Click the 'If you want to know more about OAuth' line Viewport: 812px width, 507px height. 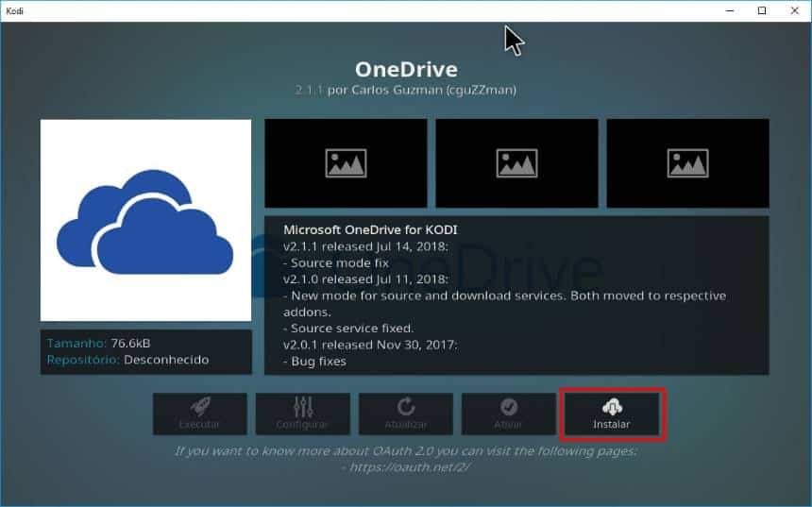(405, 451)
